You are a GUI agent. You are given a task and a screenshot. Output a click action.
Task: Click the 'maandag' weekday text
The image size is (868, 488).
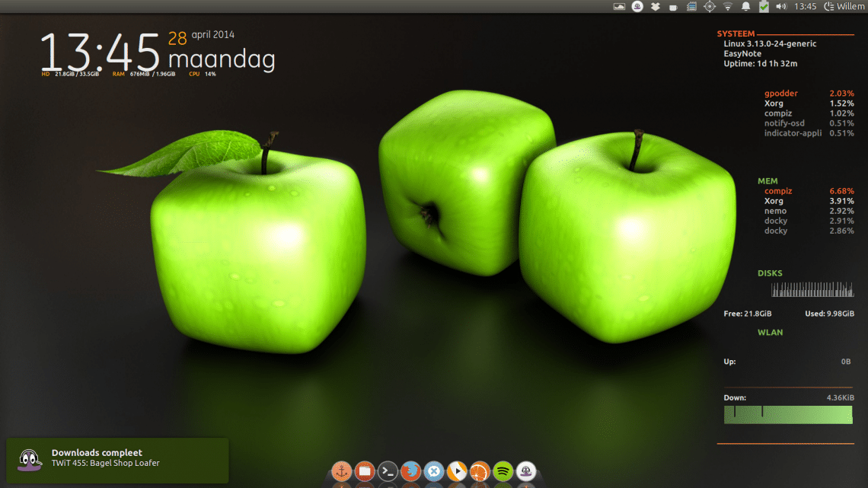coord(222,59)
